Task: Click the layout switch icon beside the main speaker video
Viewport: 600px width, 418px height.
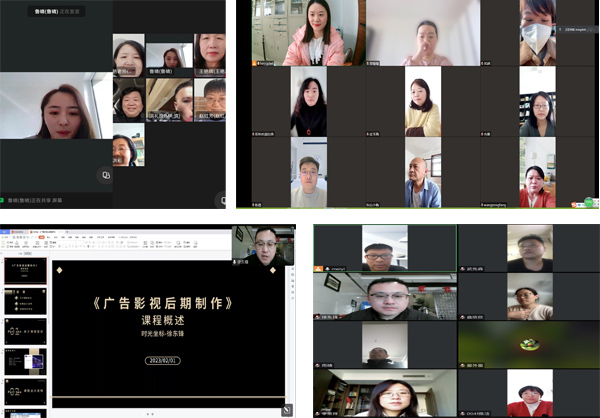Action: click(105, 175)
